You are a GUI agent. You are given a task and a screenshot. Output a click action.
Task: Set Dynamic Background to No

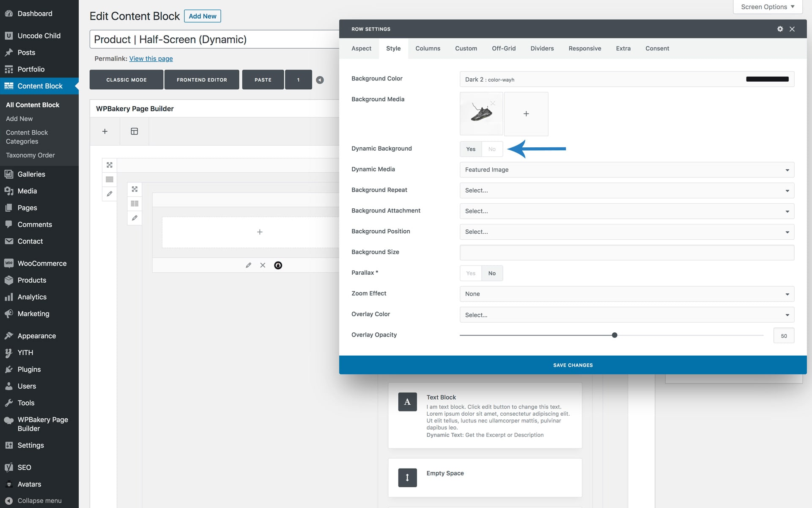[x=492, y=149]
